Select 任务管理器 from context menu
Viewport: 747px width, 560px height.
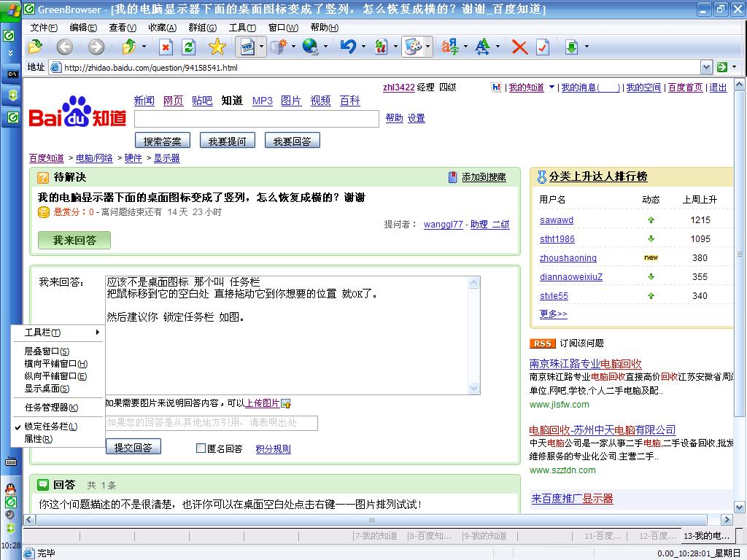click(51, 408)
